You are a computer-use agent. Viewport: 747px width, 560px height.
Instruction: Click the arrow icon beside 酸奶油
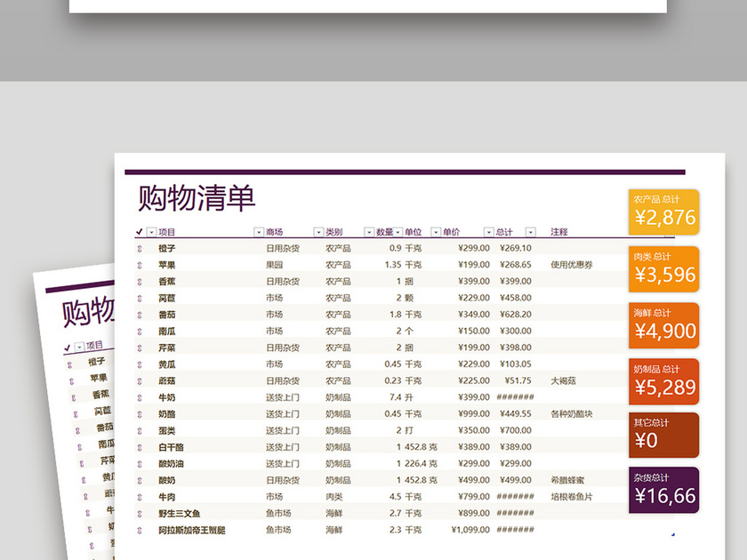point(139,463)
